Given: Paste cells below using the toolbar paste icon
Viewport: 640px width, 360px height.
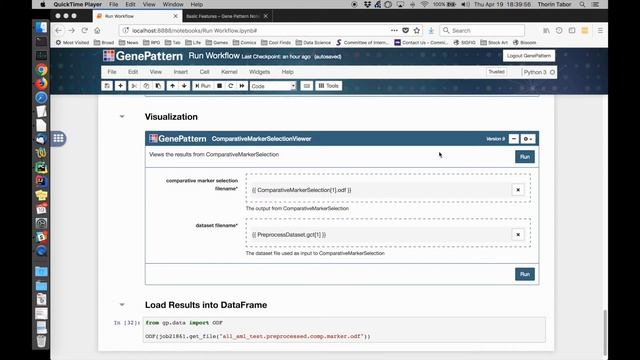Looking at the screenshot, I should click(x=158, y=86).
